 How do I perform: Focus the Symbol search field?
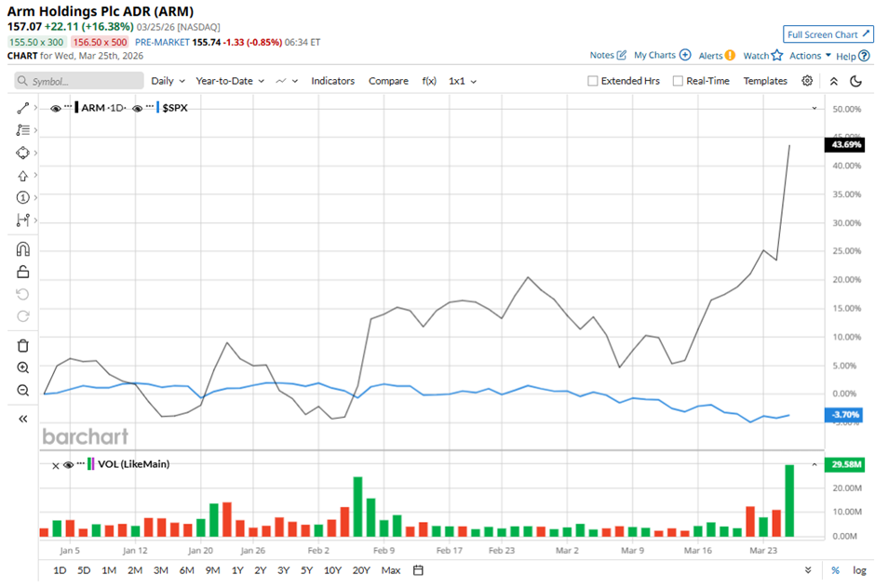pyautogui.click(x=79, y=81)
